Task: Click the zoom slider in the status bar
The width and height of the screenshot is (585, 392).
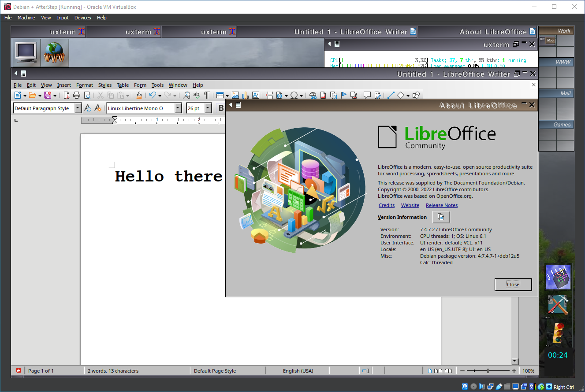Action: 488,371
